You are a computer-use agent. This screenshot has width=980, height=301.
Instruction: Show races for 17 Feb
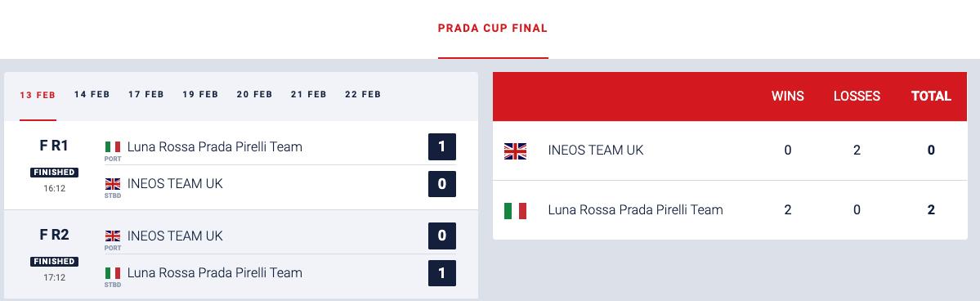click(x=146, y=95)
